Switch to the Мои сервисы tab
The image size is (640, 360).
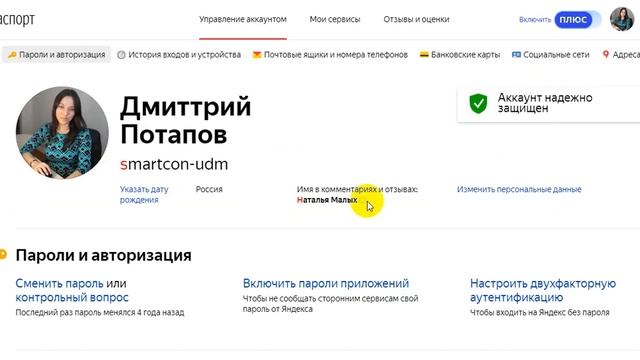[x=335, y=19]
